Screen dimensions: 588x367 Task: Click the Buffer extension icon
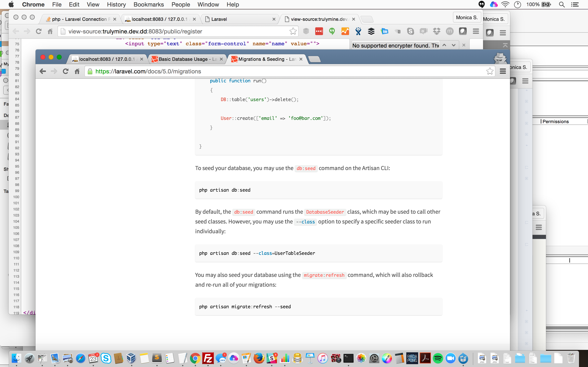tap(371, 31)
